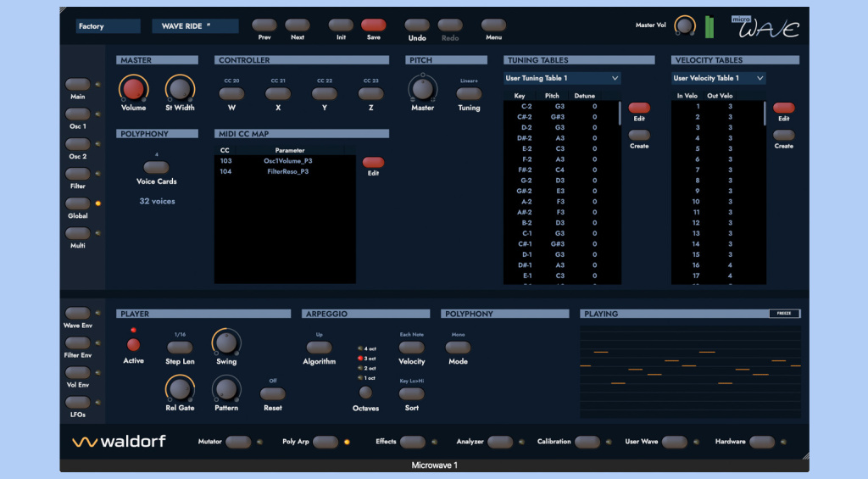Click the Master Vol knob
Viewport: 868px width, 479px height.
point(685,25)
